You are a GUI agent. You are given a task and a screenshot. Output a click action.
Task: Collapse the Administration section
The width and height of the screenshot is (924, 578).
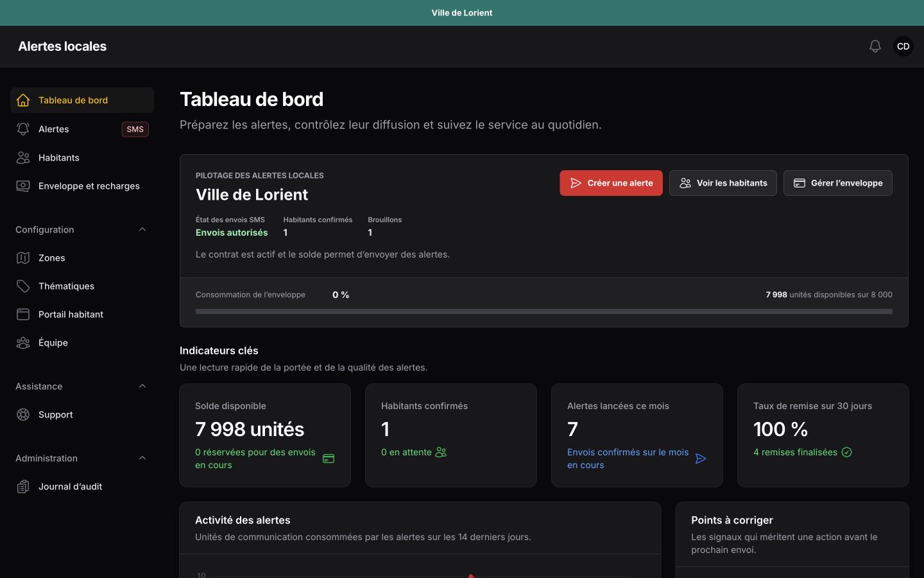(142, 458)
